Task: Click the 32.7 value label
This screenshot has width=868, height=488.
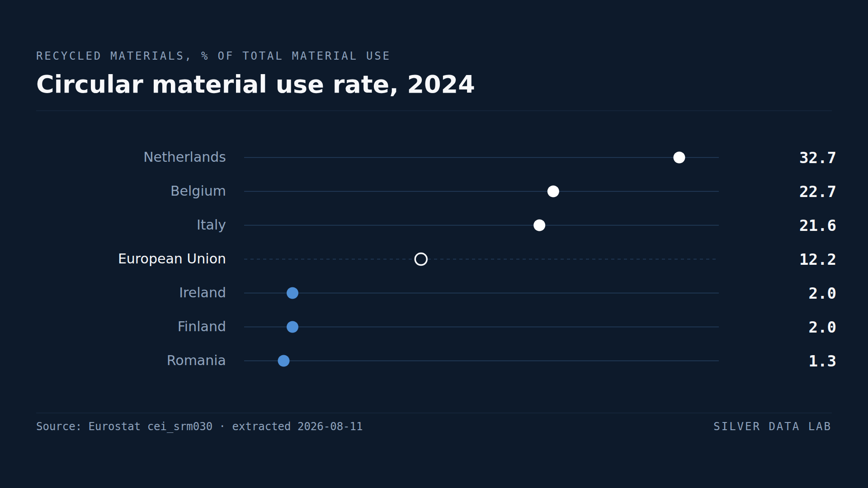Action: 817,158
